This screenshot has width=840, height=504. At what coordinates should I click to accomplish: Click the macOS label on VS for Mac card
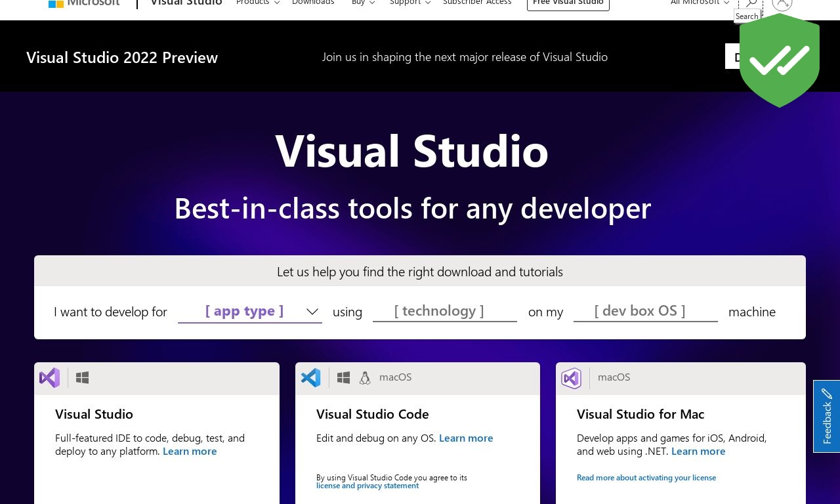tap(614, 377)
